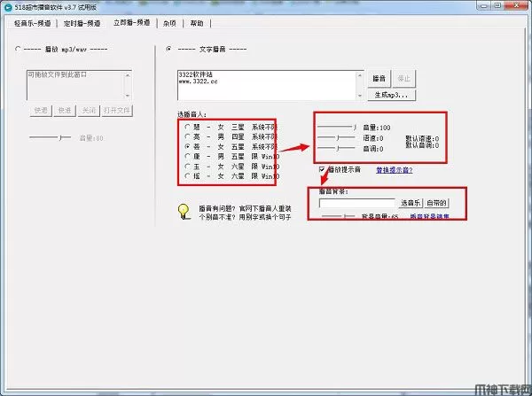This screenshot has width=532, height=396.
Task: Maximize the 518超市播音软件 window
Action: (x=497, y=6)
